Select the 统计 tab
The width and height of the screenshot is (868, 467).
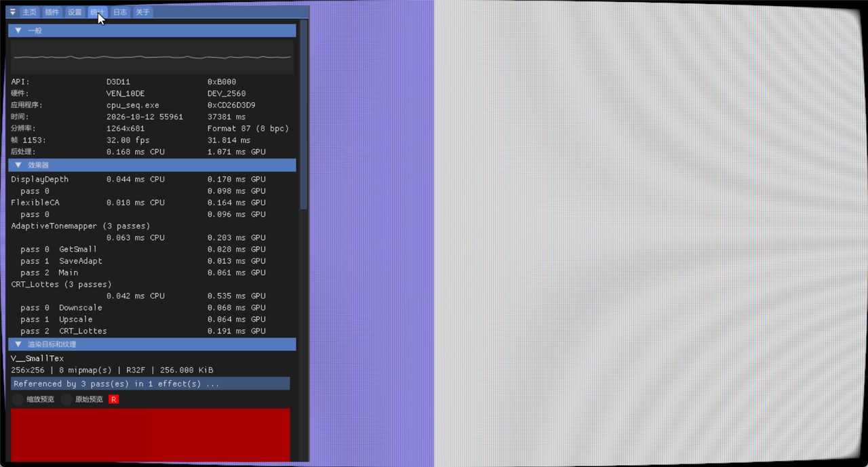click(x=97, y=12)
